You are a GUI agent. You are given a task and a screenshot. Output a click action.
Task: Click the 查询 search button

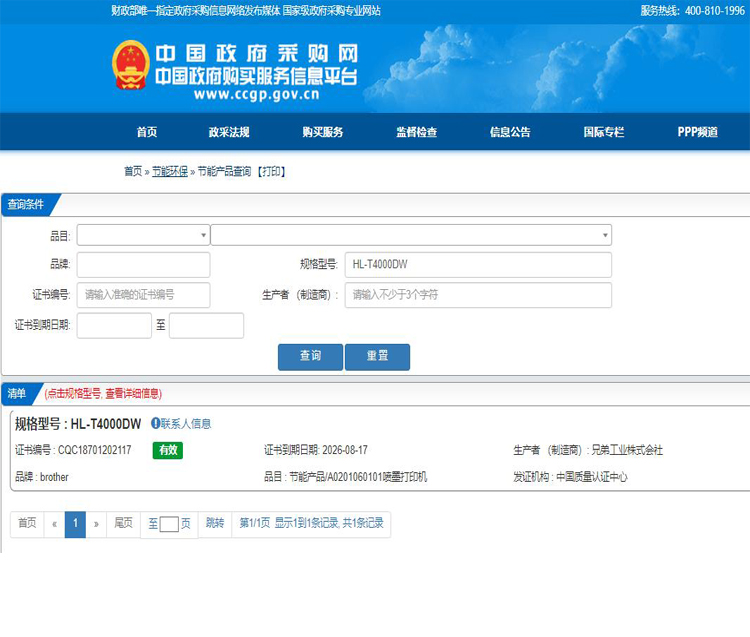coord(310,357)
